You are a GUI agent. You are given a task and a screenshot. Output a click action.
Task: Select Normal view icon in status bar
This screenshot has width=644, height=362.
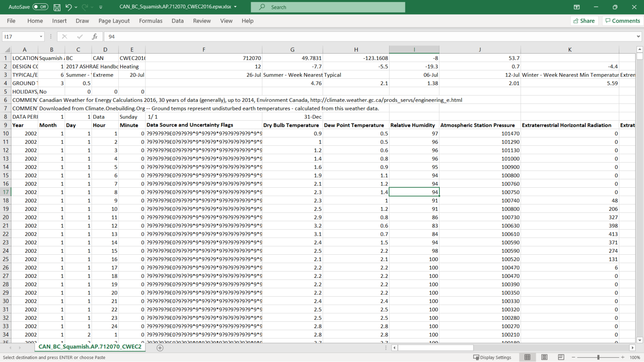pos(527,357)
